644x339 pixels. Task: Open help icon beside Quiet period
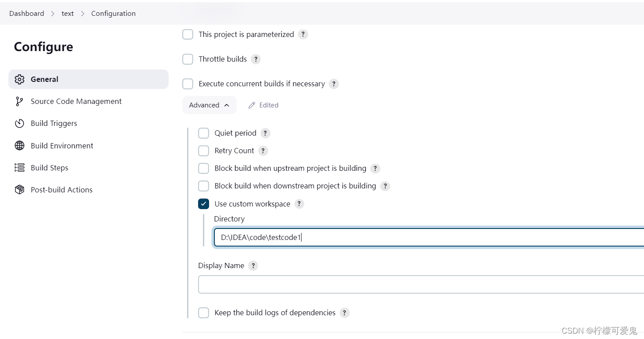tap(265, 133)
